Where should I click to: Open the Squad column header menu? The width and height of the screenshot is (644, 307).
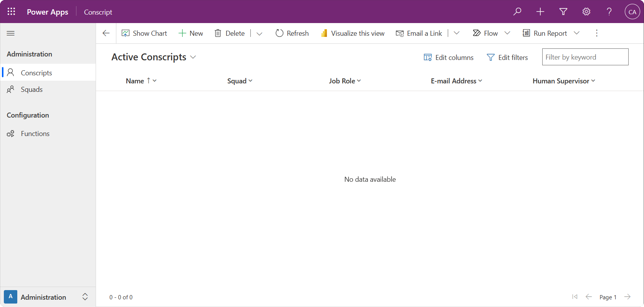(240, 81)
